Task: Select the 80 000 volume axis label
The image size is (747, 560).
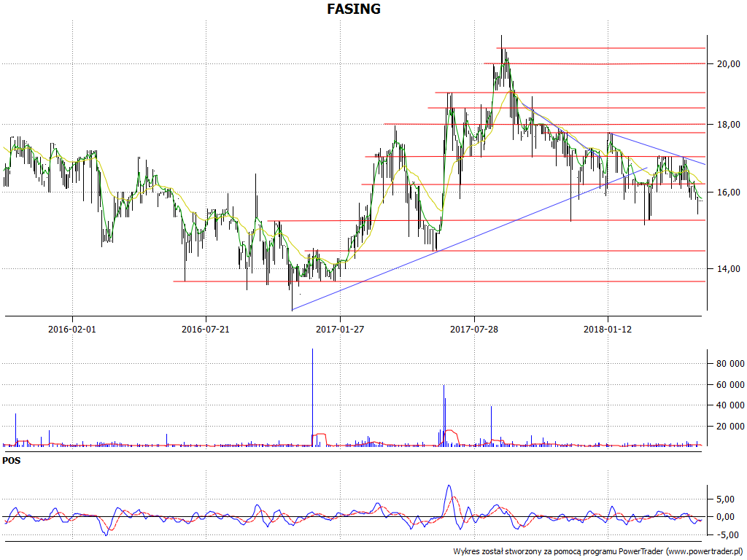Action: coord(730,364)
